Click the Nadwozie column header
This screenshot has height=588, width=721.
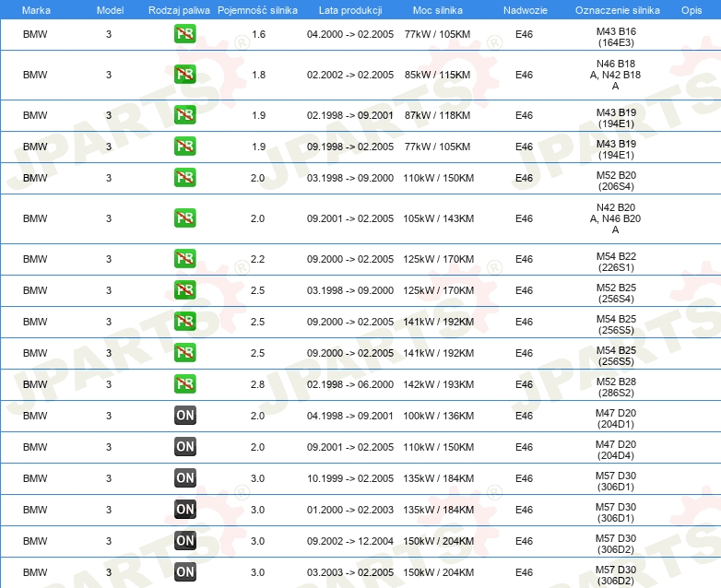(x=526, y=10)
